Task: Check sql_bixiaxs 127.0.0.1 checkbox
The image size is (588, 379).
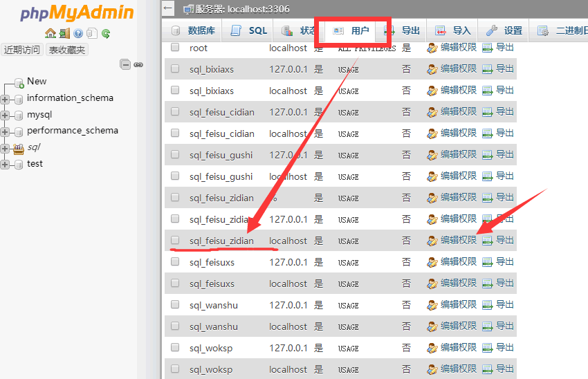Action: tap(175, 68)
